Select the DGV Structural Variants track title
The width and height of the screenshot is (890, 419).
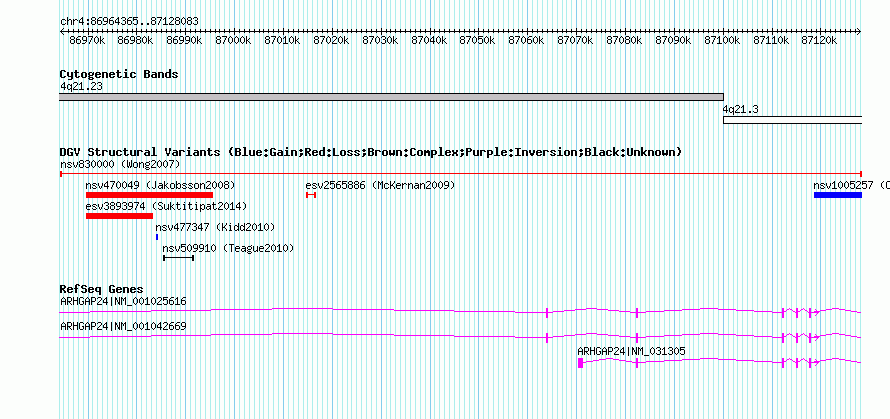(x=371, y=152)
